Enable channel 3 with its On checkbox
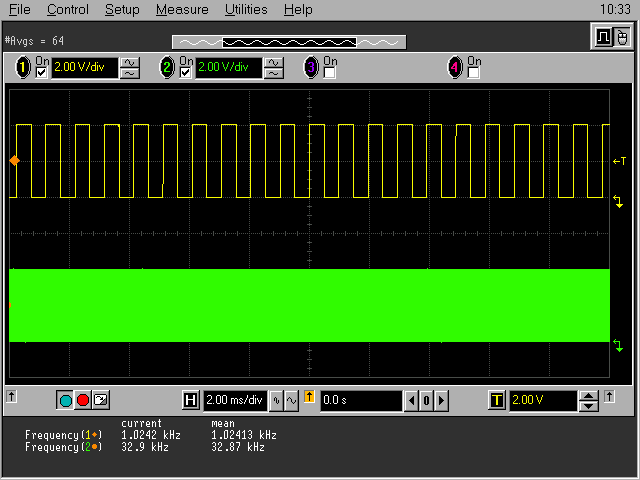The width and height of the screenshot is (640, 480). 330,73
